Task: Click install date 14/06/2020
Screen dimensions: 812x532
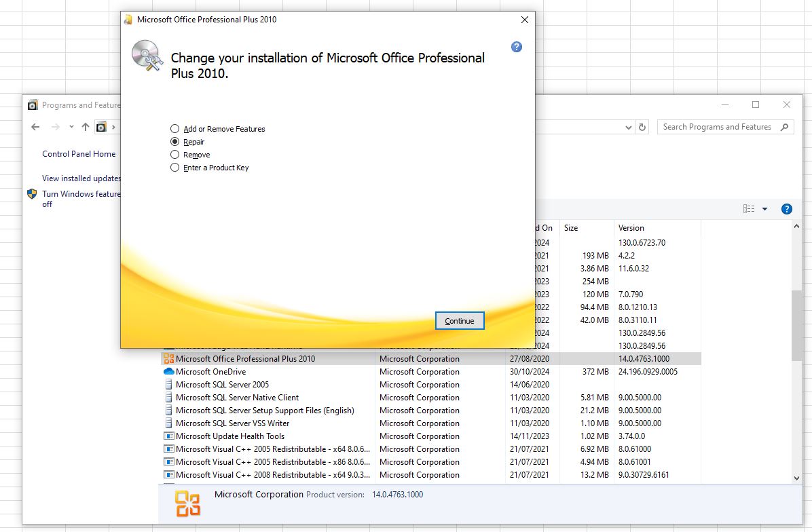Action: 530,385
